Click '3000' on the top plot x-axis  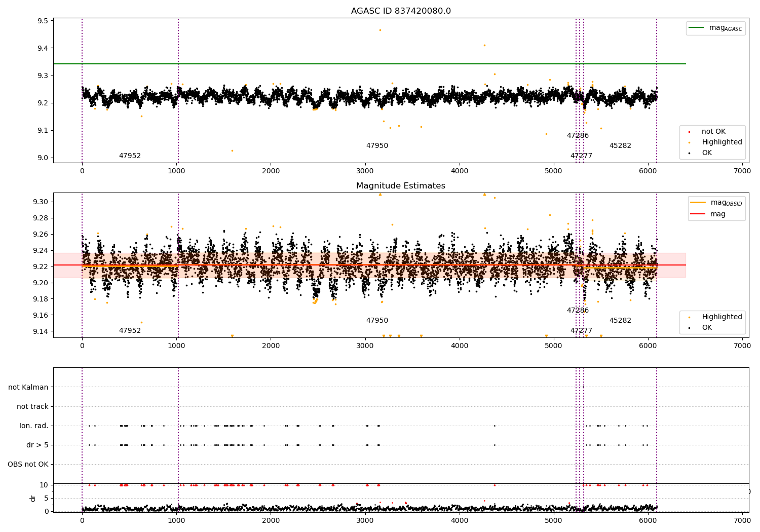pos(365,171)
